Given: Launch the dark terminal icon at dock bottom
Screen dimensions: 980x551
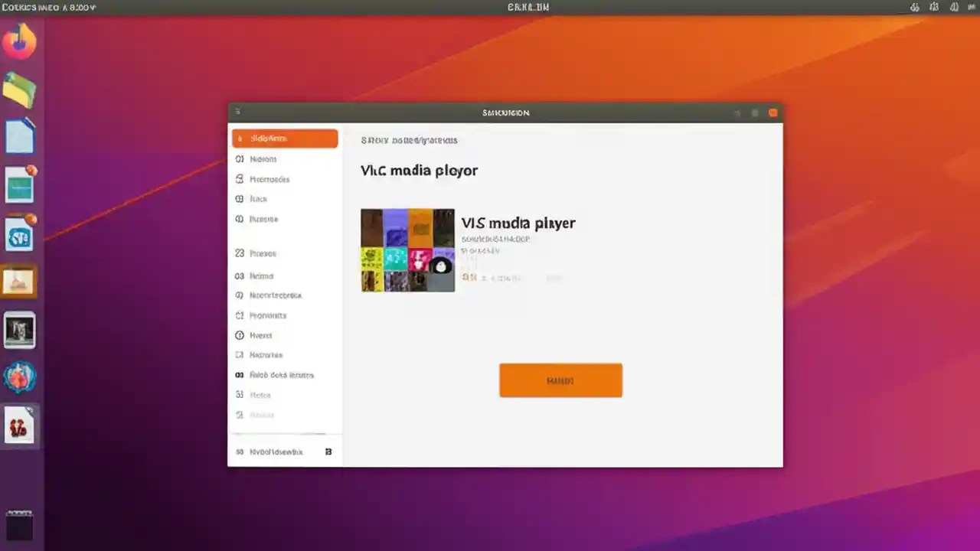Looking at the screenshot, I should [20, 525].
